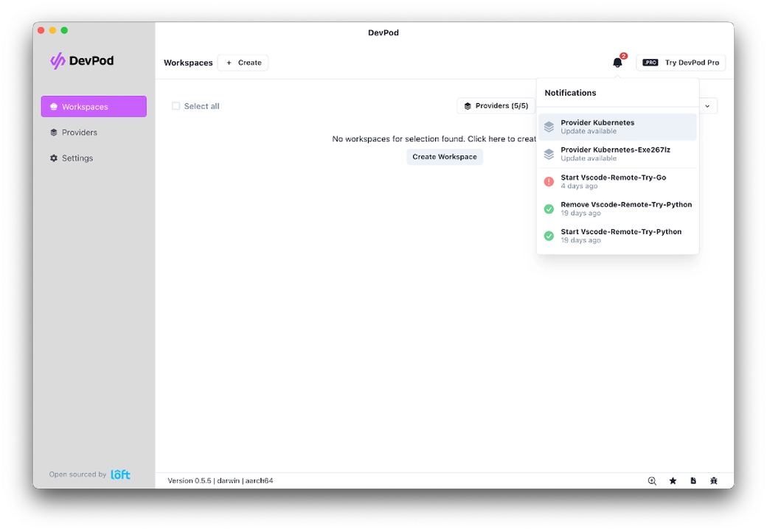Click the document icon in status bar
The width and height of the screenshot is (767, 532).
(693, 480)
